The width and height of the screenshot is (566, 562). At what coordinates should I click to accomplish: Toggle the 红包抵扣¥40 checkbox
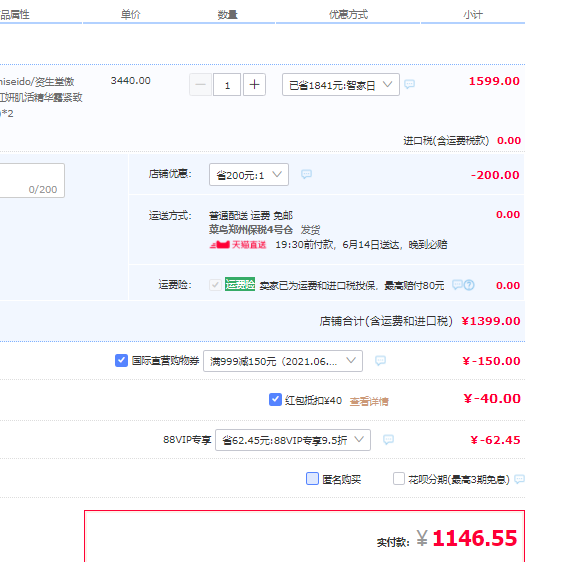click(275, 400)
